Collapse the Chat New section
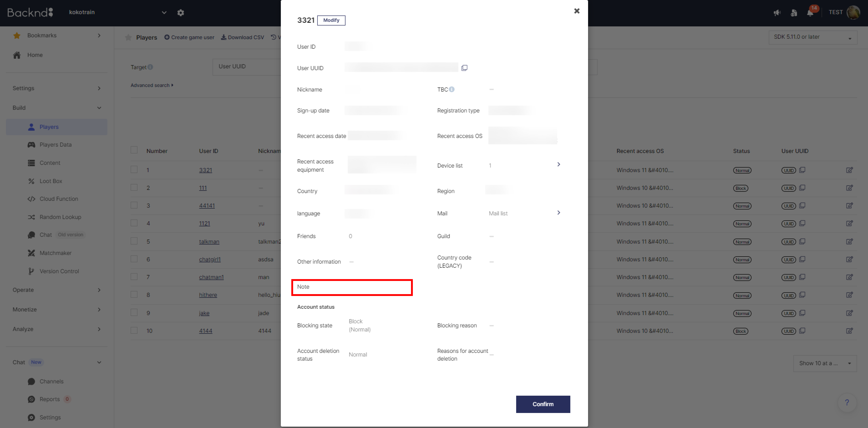The width and height of the screenshot is (868, 428). (x=57, y=362)
